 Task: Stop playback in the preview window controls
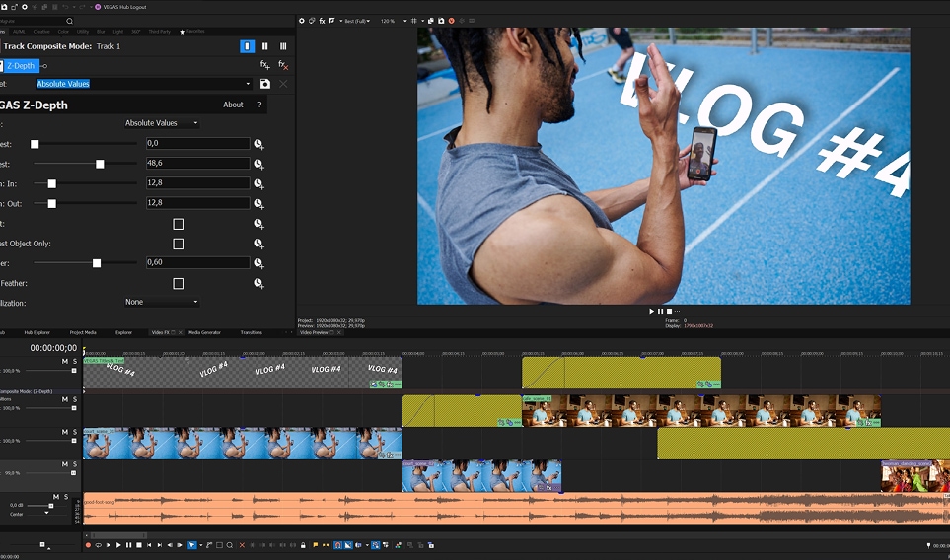(x=669, y=311)
